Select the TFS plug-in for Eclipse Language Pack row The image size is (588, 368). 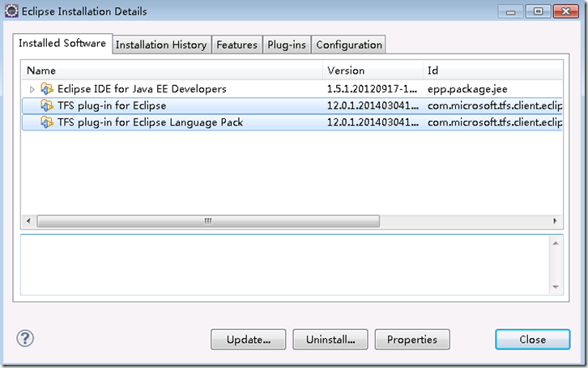point(292,122)
